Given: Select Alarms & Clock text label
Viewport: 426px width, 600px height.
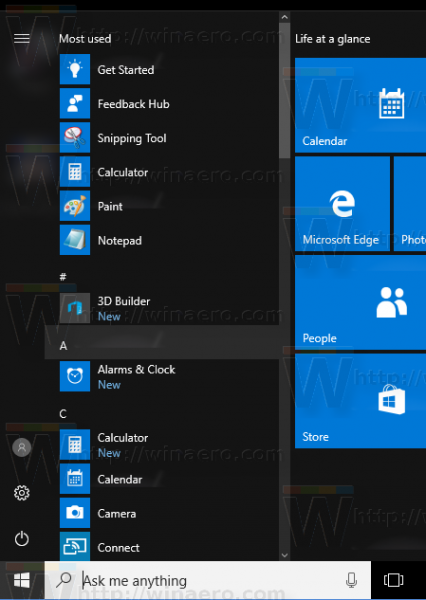Looking at the screenshot, I should tap(136, 369).
